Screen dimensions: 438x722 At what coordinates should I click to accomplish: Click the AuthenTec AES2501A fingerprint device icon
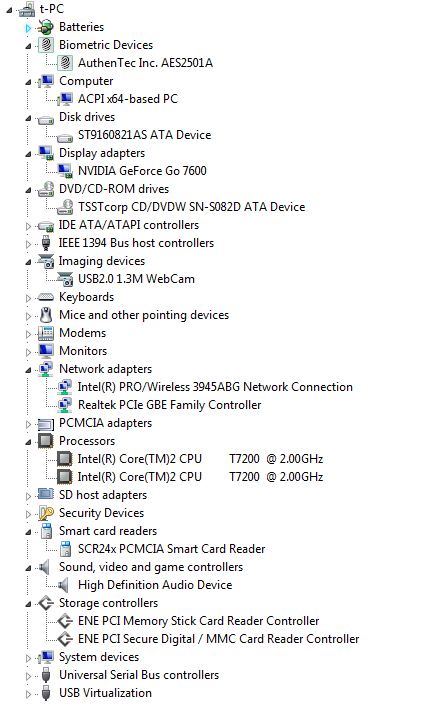[x=65, y=63]
